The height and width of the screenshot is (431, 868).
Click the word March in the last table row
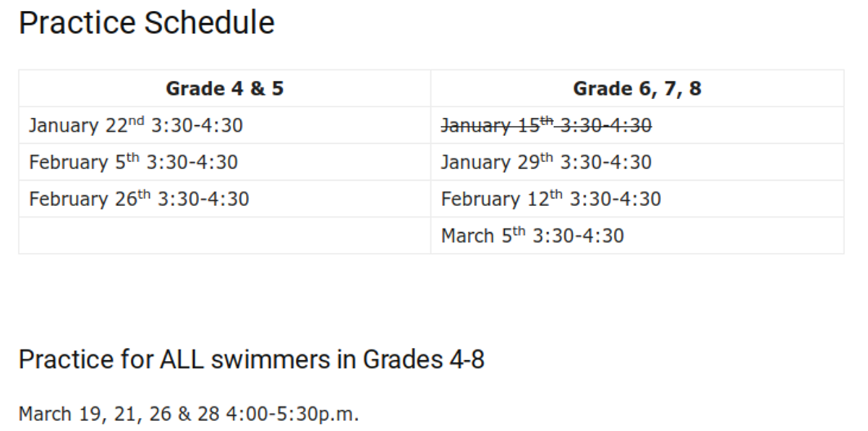click(467, 236)
